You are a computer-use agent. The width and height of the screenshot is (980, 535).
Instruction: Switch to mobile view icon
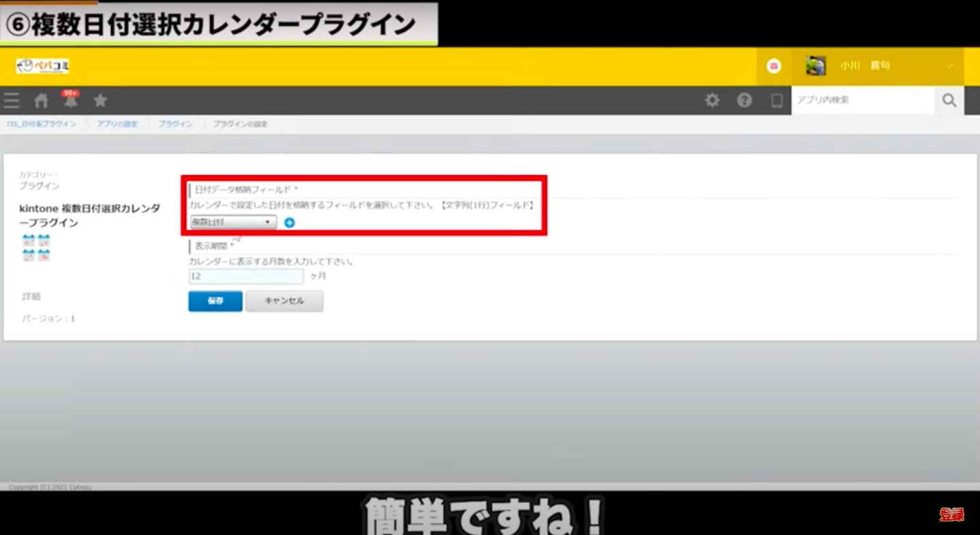coord(776,101)
